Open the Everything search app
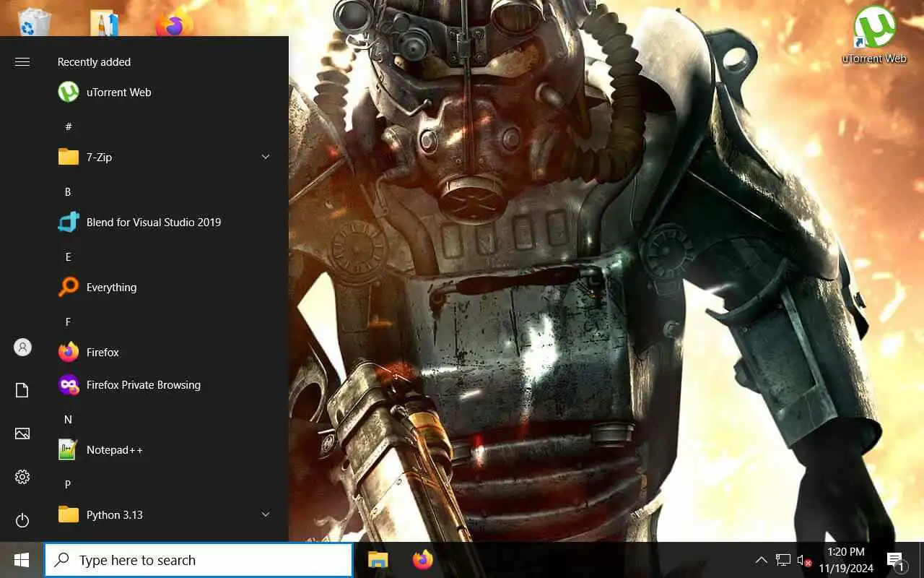 pos(166,287)
